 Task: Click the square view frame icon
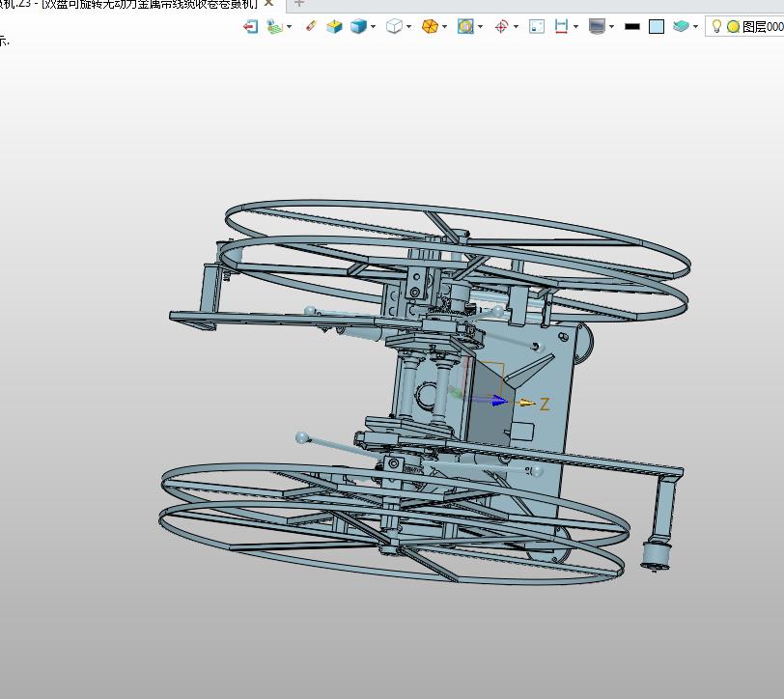(x=537, y=26)
